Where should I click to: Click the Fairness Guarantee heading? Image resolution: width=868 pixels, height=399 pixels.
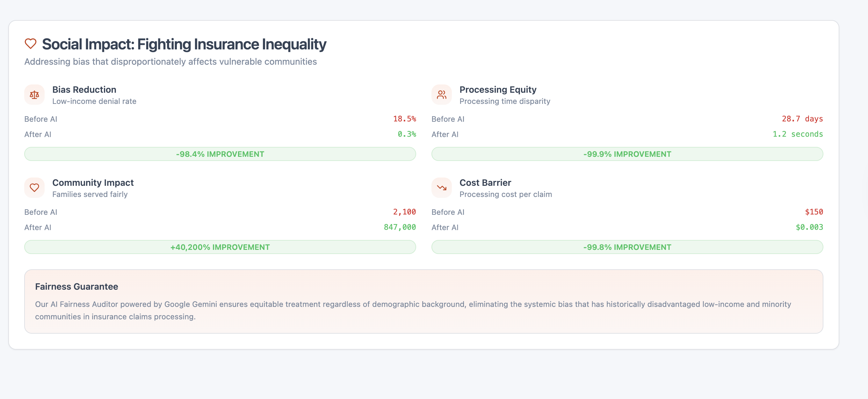[x=76, y=287]
